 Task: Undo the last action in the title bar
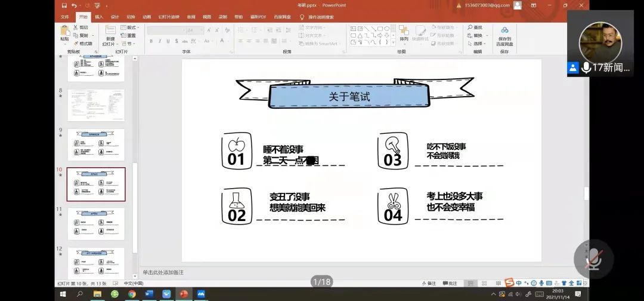tap(74, 5)
